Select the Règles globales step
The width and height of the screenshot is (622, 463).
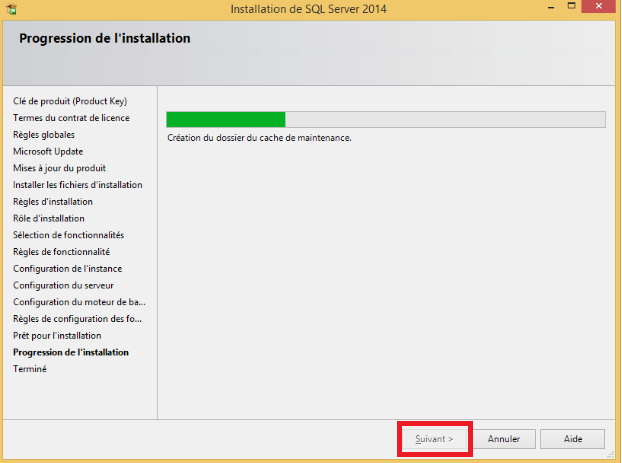tap(44, 135)
